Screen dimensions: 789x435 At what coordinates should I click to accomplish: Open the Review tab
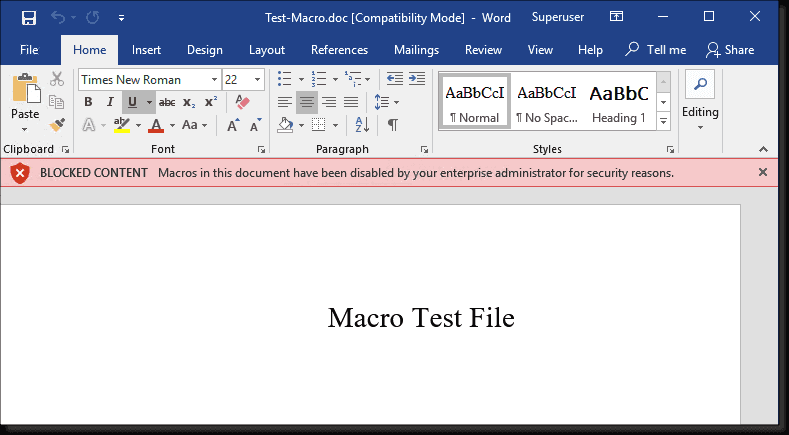[483, 50]
